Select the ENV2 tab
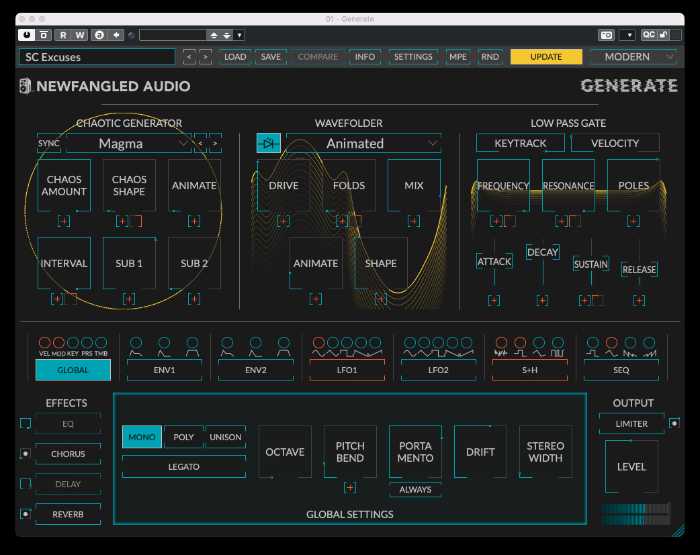700x555 pixels. click(x=256, y=370)
